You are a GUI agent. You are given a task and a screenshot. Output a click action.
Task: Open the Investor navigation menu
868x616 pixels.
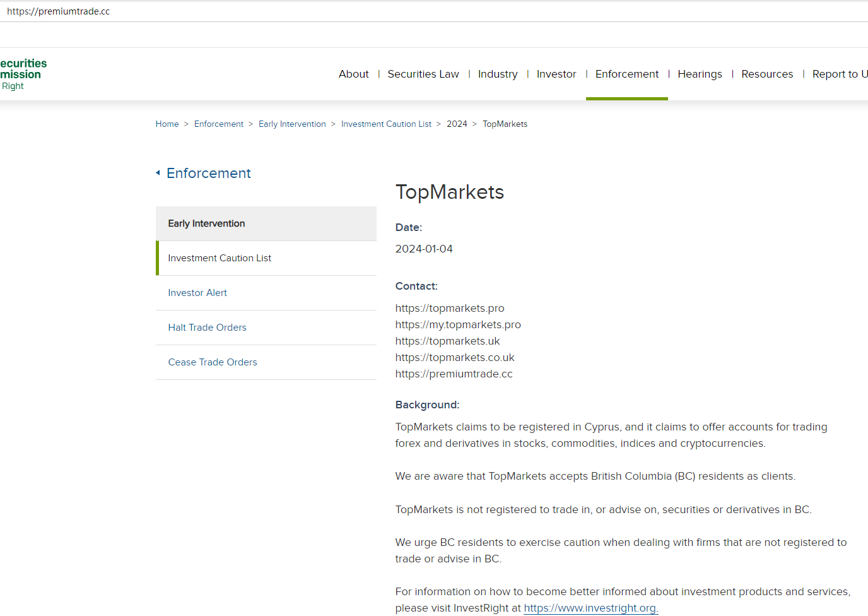coord(556,74)
